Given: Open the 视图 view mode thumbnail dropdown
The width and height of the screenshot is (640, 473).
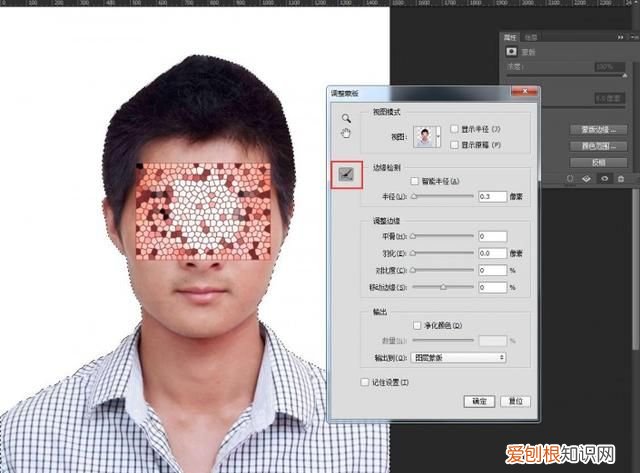Looking at the screenshot, I should coord(427,137).
